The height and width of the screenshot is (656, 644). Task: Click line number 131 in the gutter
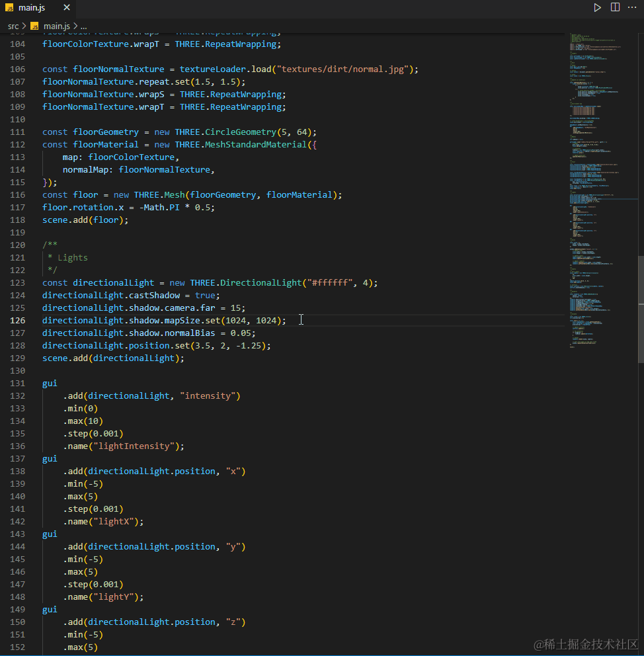coord(18,384)
